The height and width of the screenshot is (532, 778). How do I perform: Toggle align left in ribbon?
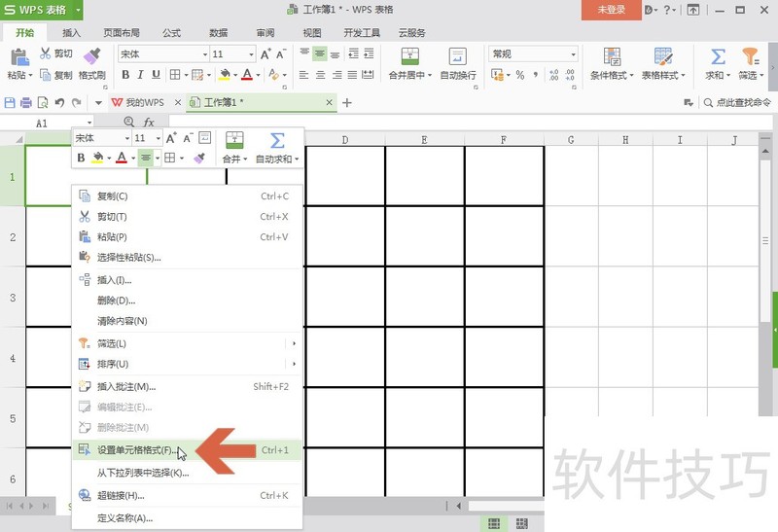(x=304, y=75)
